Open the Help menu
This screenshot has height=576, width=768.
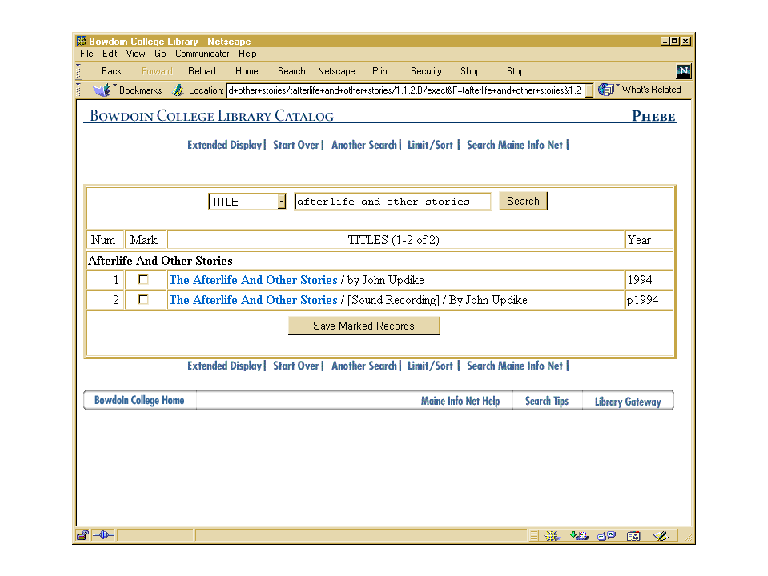247,54
